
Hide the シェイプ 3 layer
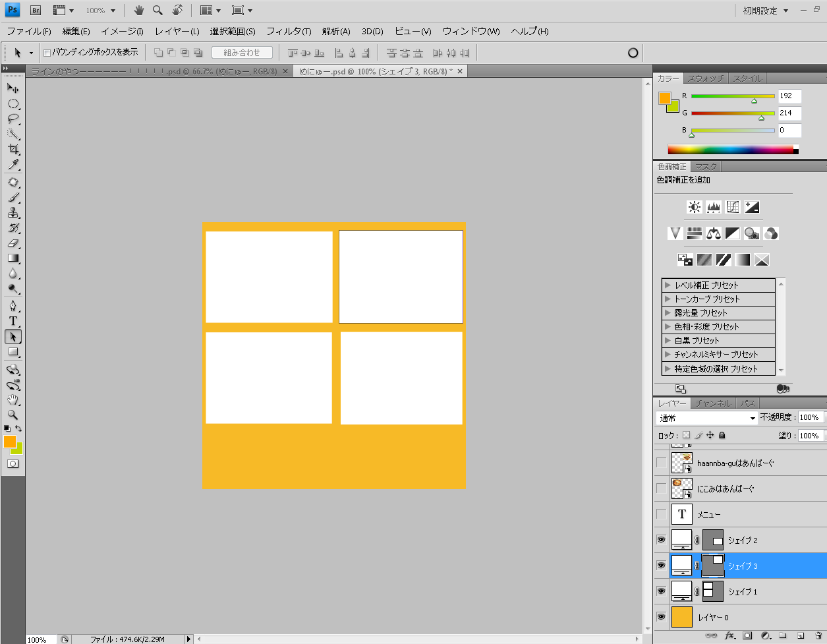(661, 566)
